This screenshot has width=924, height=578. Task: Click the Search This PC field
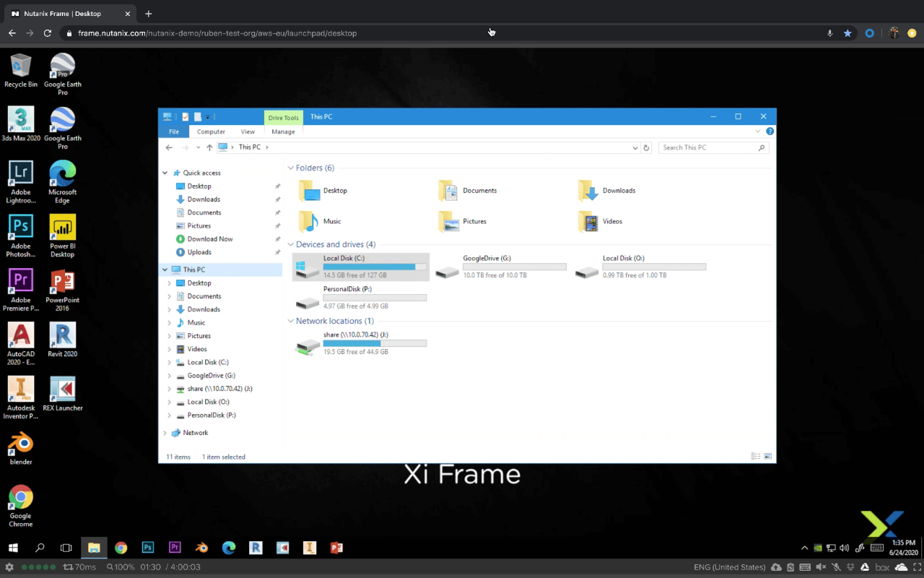click(707, 147)
